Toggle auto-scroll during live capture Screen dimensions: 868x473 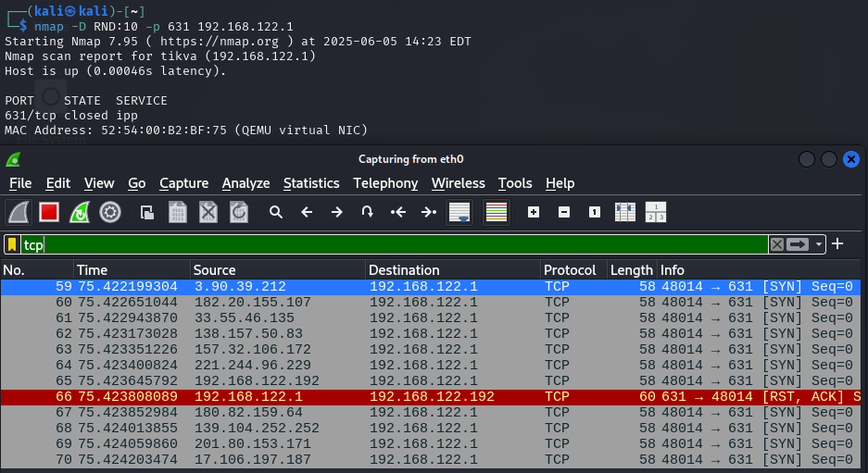pos(459,212)
